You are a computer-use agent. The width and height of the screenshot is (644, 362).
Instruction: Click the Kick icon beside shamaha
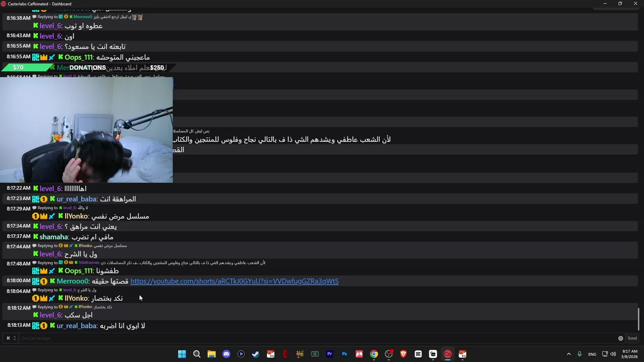36,237
